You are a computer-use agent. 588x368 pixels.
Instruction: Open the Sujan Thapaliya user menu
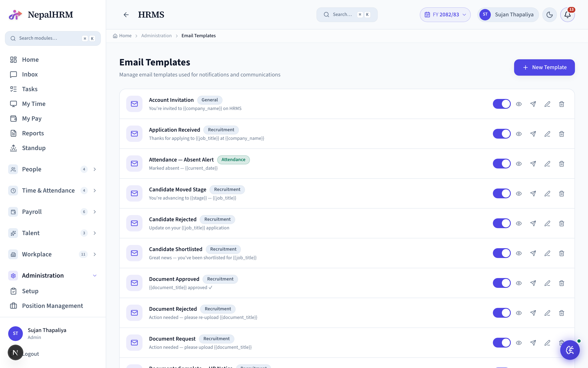pyautogui.click(x=508, y=15)
